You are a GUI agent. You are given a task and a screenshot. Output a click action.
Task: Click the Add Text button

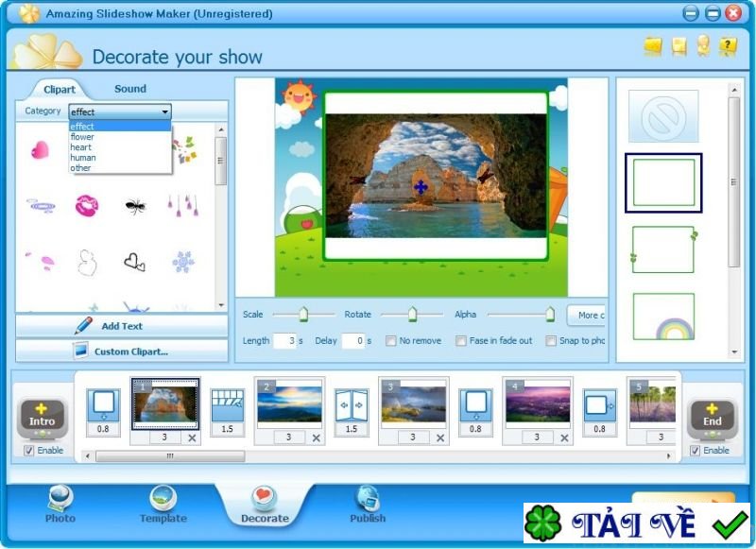(x=122, y=325)
